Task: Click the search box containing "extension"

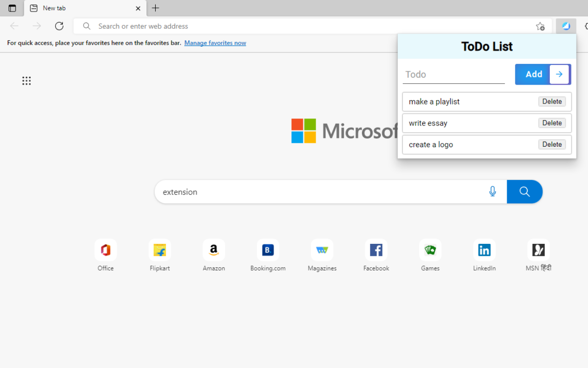Action: (x=331, y=191)
